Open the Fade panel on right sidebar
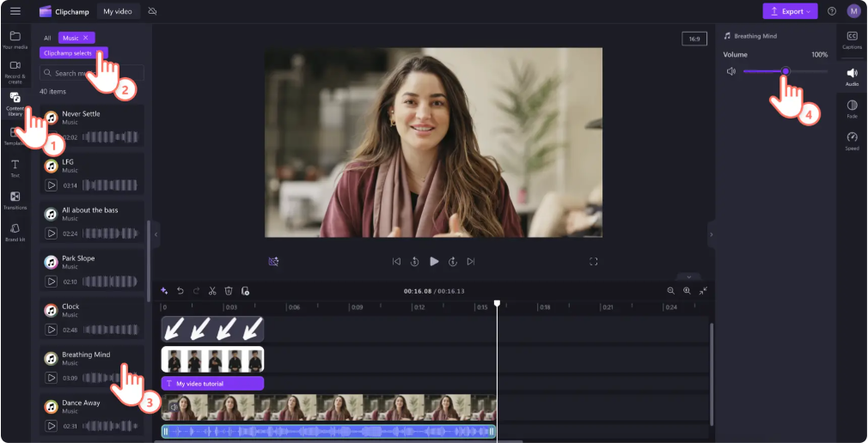Image resolution: width=868 pixels, height=443 pixels. tap(852, 108)
